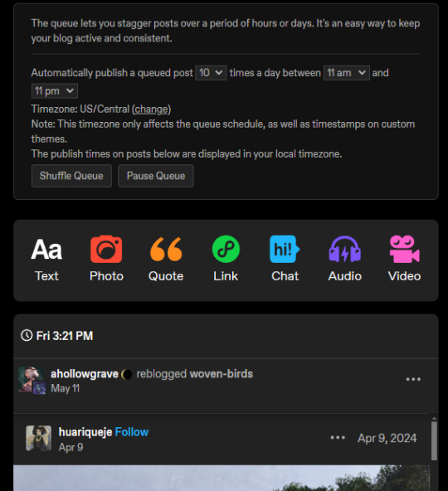Create a new Chat post
This screenshot has height=491, width=448.
(x=285, y=260)
